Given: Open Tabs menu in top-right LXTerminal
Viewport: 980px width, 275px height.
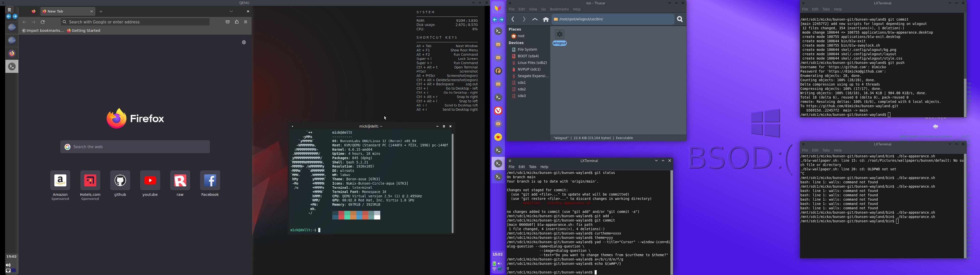Looking at the screenshot, I should [x=826, y=9].
